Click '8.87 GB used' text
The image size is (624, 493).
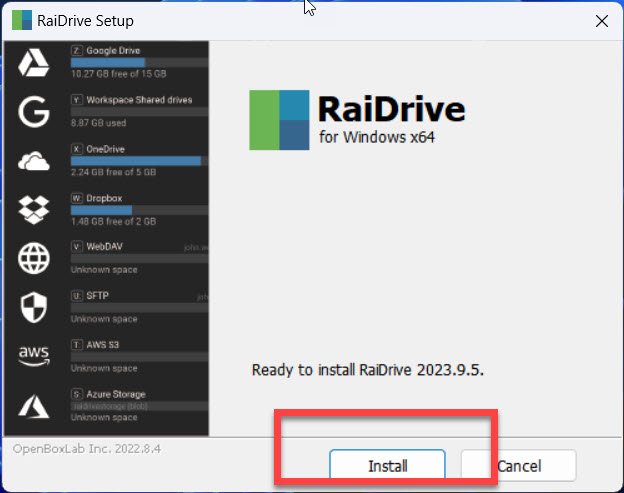coord(98,123)
